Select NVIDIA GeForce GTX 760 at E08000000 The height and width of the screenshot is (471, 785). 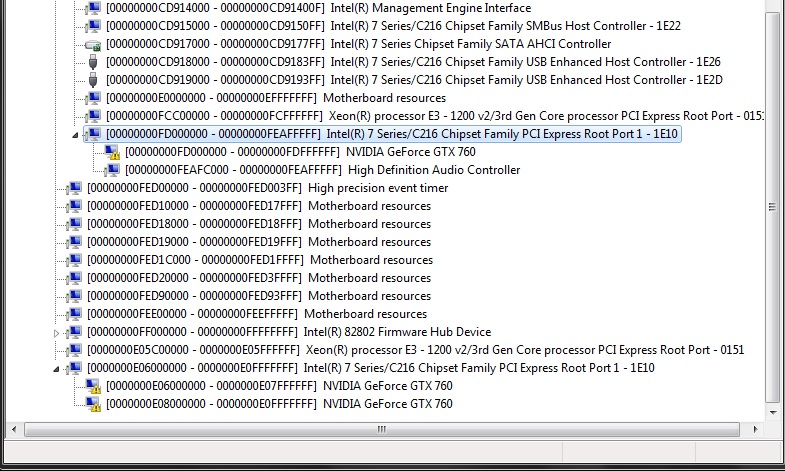[279, 404]
